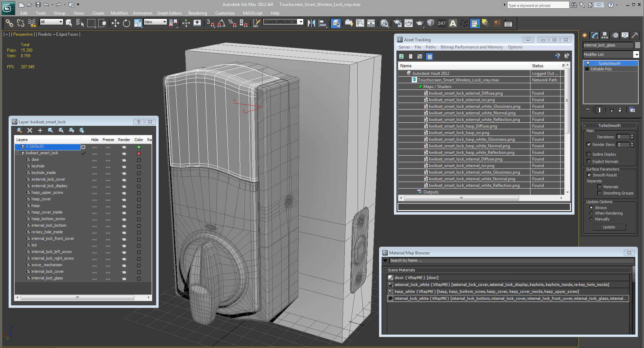Open the Rendering menu
Screen dimensions: 644x348
click(x=198, y=13)
